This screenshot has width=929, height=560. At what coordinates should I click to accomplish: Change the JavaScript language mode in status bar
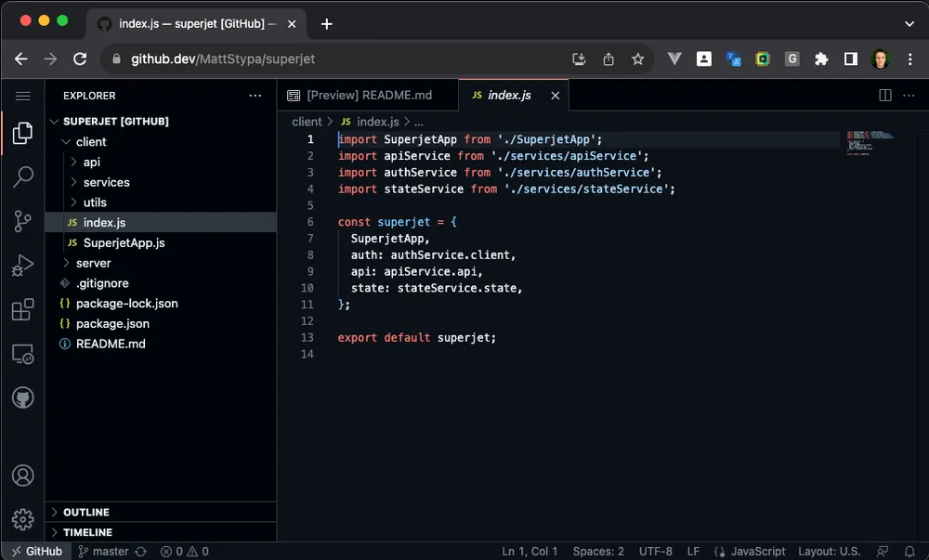point(757,551)
